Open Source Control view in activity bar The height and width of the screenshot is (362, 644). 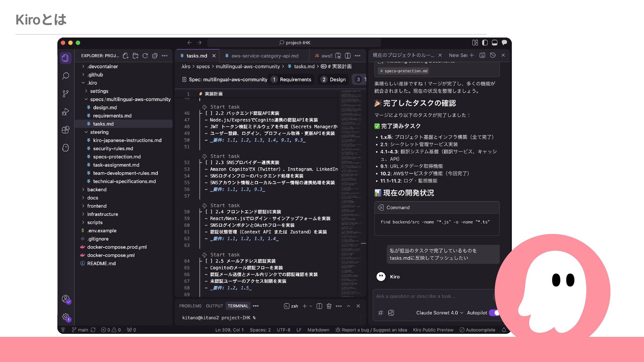(65, 94)
